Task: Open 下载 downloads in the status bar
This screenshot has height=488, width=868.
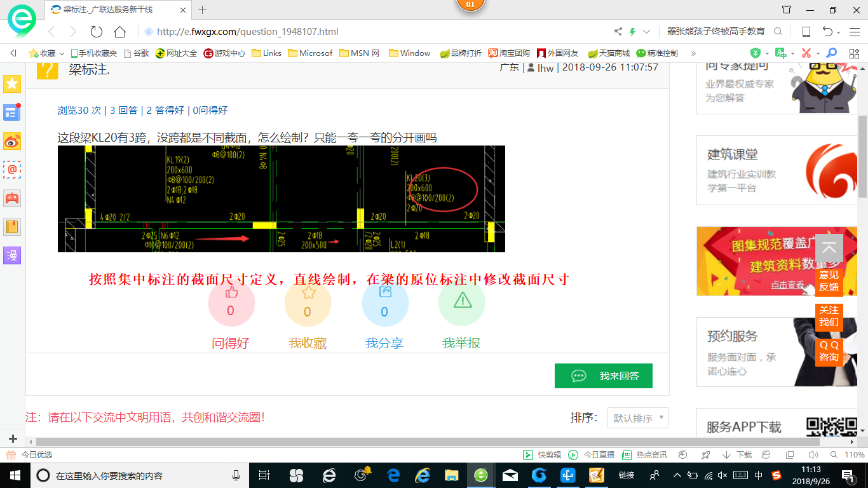Action: [x=737, y=455]
